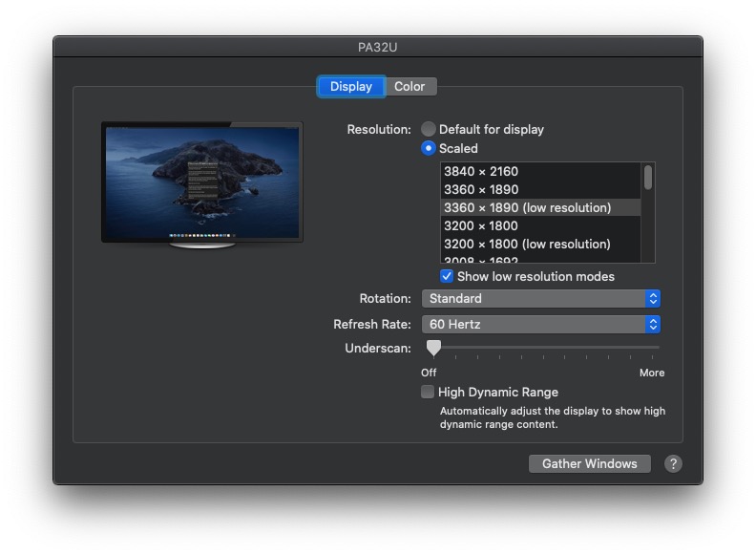The image size is (756, 555).
Task: Select 3360 × 1890 (low resolution)
Action: 540,207
